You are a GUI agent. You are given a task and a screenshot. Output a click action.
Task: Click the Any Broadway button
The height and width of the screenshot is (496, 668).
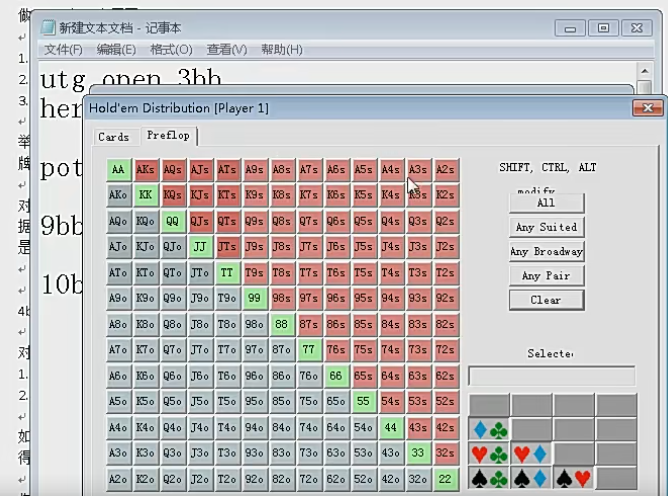click(545, 252)
